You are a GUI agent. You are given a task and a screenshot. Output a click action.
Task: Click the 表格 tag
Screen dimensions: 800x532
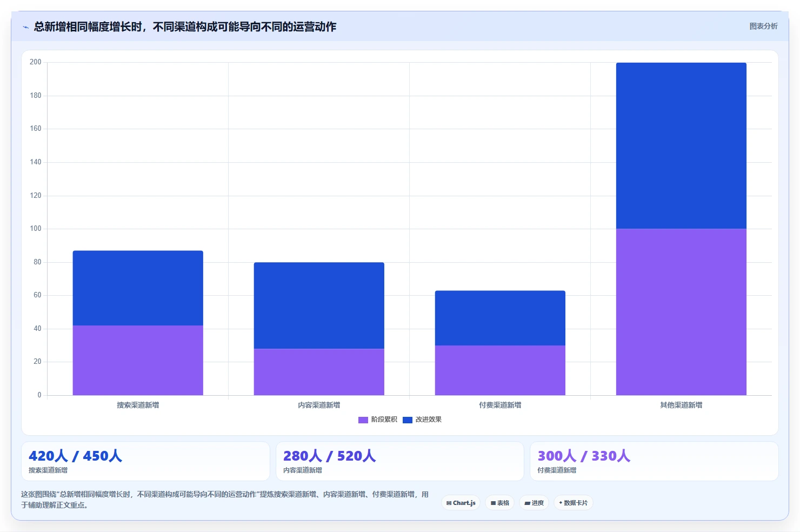(x=500, y=503)
